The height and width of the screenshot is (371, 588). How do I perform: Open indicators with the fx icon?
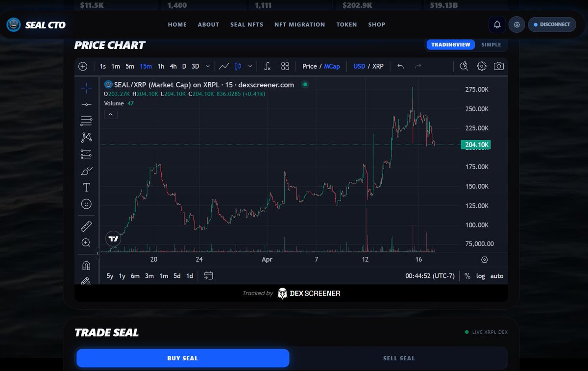tap(268, 66)
